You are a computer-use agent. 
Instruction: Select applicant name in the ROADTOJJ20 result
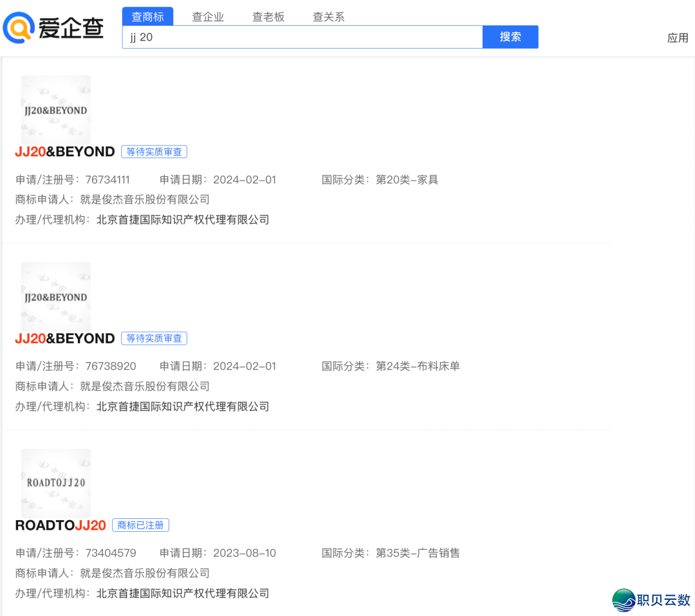(x=145, y=574)
